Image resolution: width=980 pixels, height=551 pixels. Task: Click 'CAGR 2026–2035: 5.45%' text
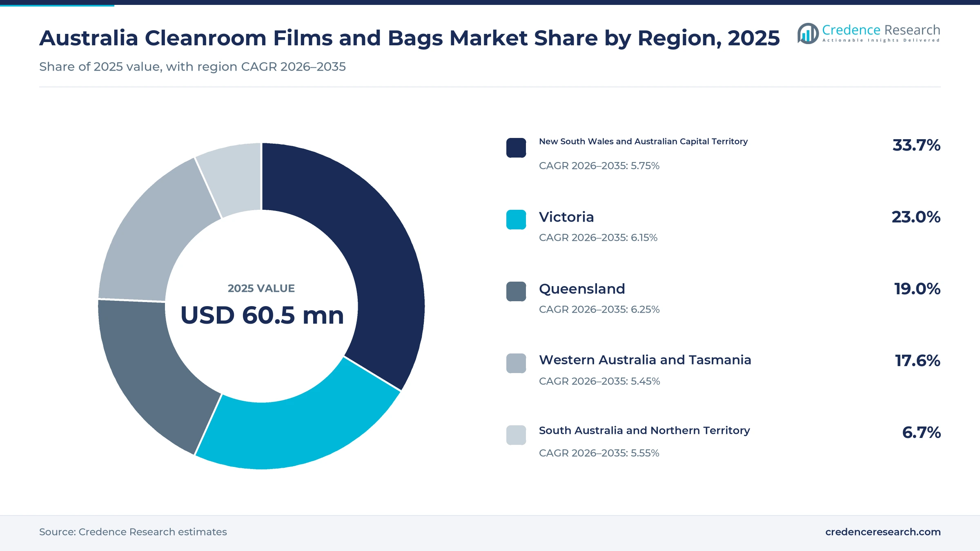click(x=599, y=381)
